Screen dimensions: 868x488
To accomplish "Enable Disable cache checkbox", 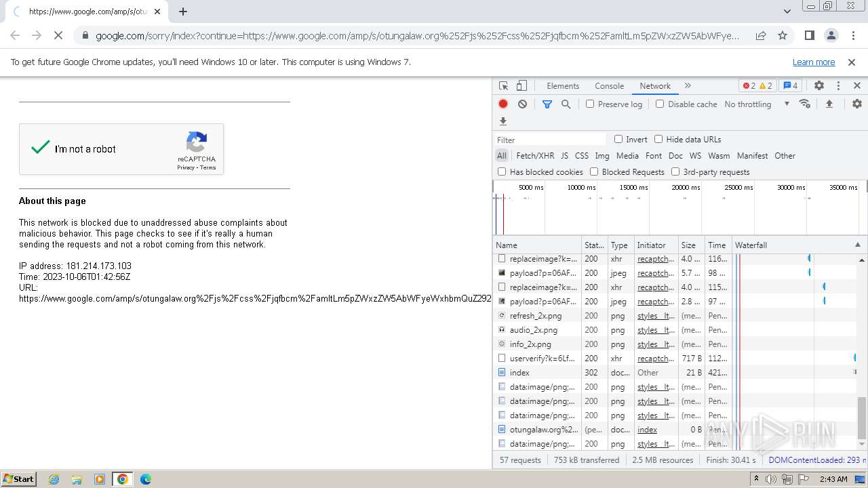I will click(x=660, y=104).
